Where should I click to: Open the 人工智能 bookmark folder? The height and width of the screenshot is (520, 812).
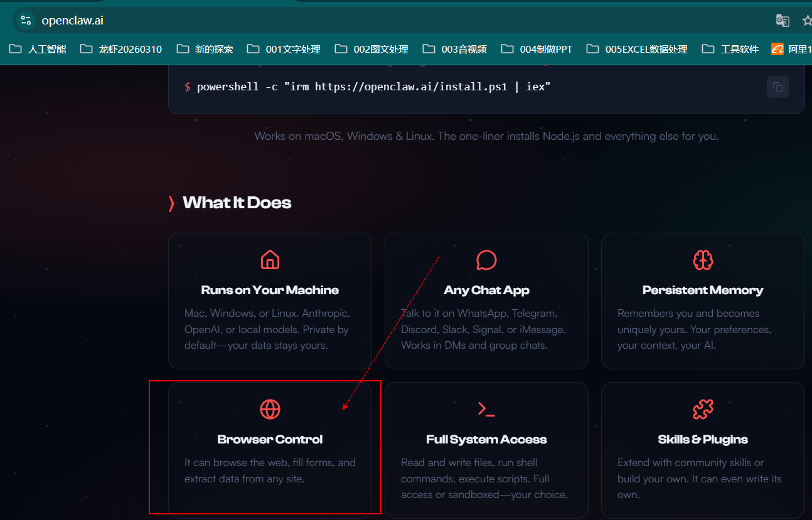pos(38,49)
